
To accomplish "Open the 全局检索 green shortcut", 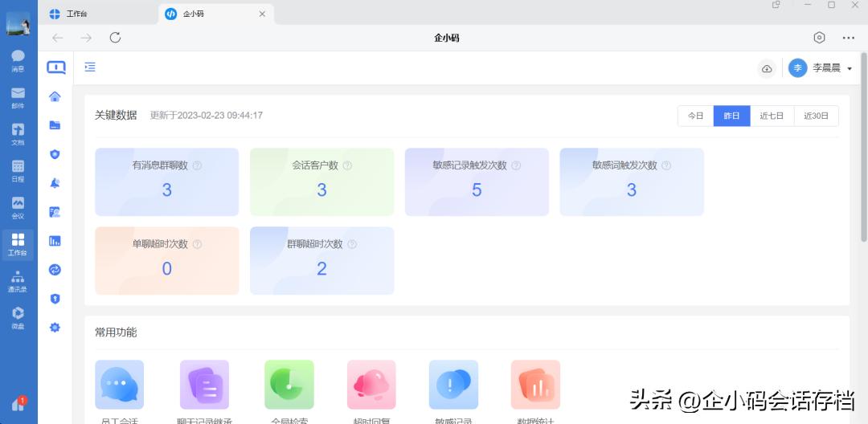I will pos(289,385).
